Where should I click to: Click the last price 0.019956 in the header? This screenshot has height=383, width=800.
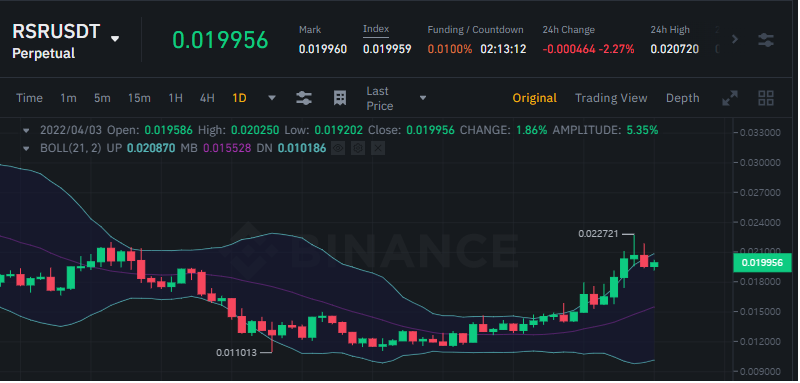click(220, 40)
